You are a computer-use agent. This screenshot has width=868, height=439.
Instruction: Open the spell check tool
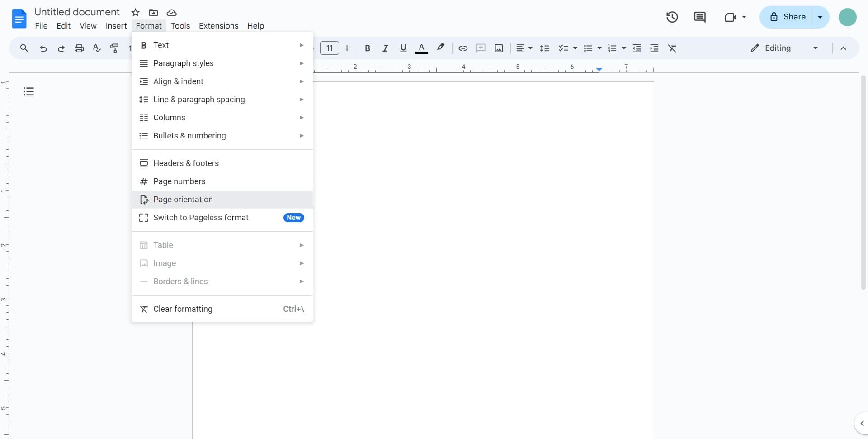click(96, 48)
